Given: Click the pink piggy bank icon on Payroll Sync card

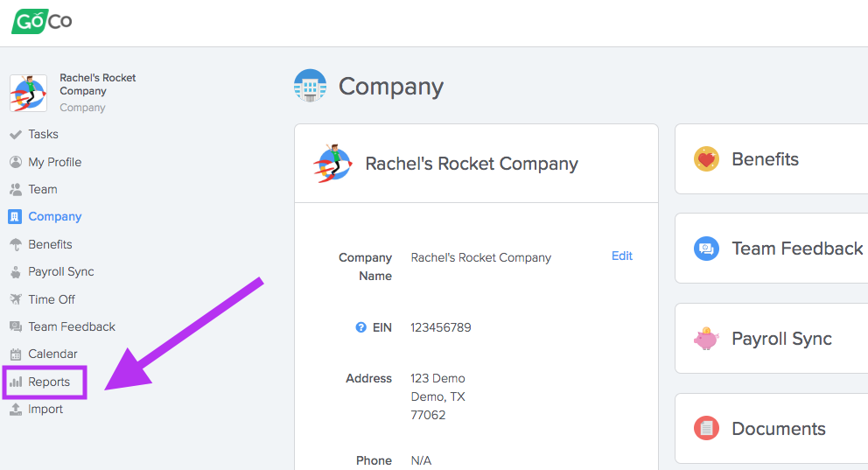Looking at the screenshot, I should [706, 338].
